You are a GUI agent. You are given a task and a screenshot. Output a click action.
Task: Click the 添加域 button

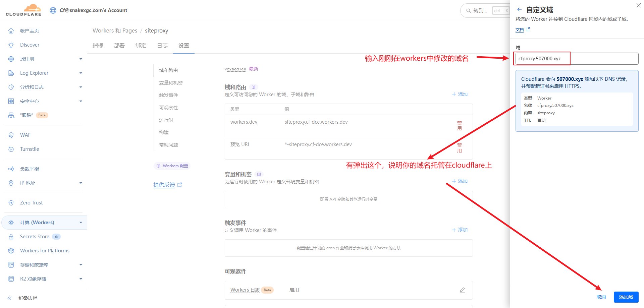[626, 297]
